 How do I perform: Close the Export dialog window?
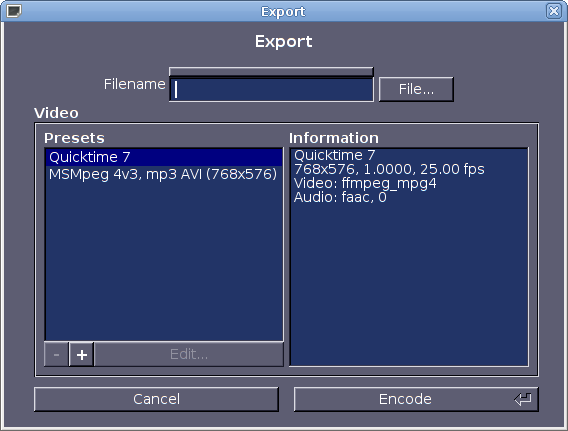pos(554,11)
